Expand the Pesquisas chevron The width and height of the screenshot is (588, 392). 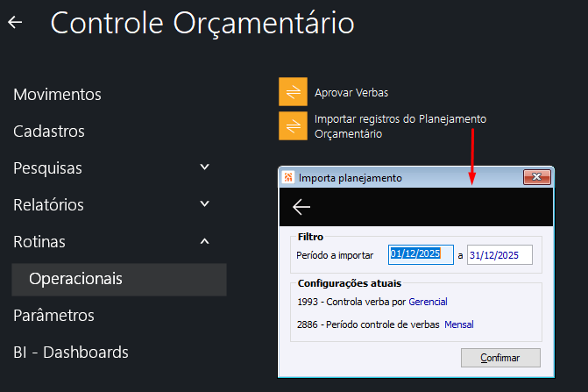(x=204, y=167)
